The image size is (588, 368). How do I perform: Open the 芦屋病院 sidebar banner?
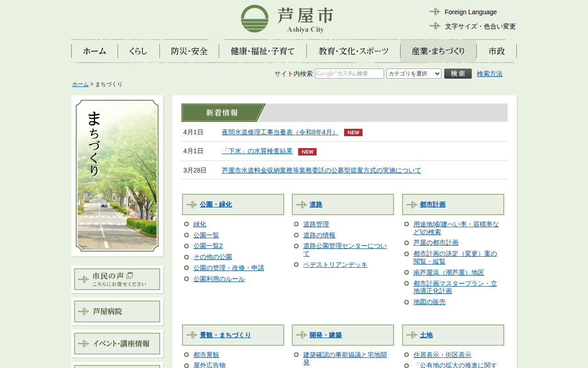[117, 311]
